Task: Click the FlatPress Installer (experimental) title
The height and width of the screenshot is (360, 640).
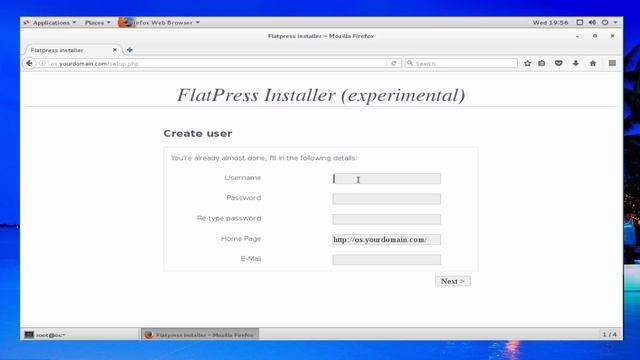Action: 321,95
